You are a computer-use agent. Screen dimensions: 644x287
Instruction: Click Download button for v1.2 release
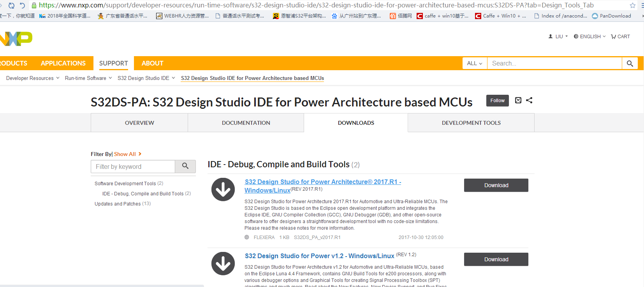click(x=496, y=259)
